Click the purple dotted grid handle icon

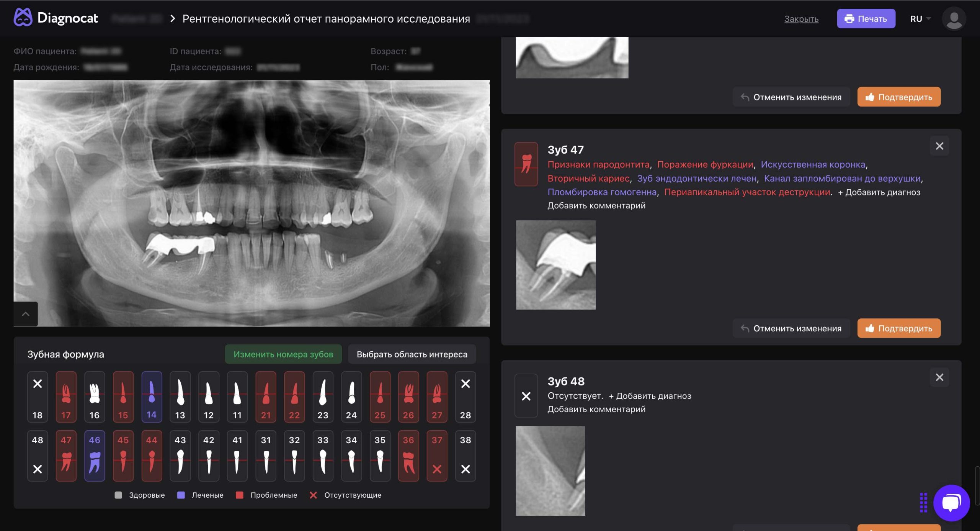[923, 502]
